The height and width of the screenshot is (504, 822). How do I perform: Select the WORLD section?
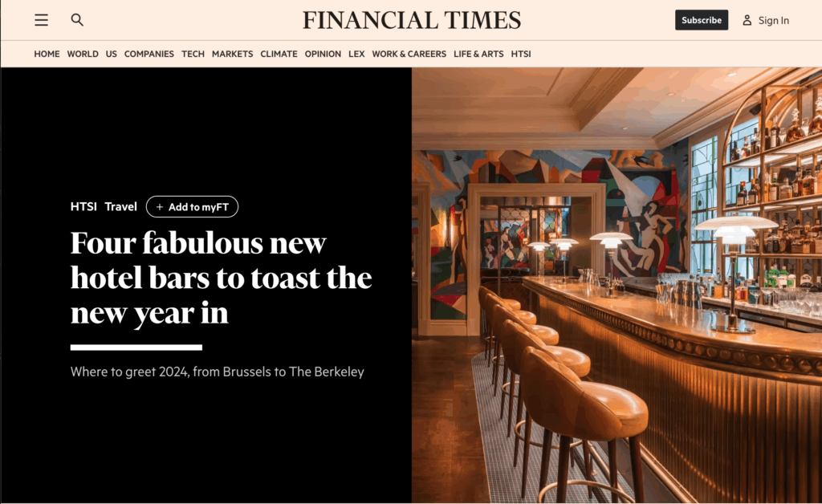[x=83, y=54]
